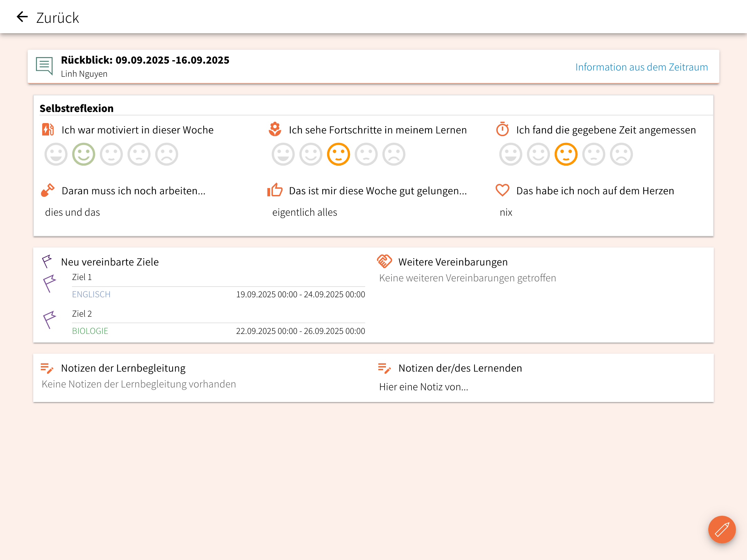Open the BIOLOGIE subject under Ziel 2

(90, 331)
